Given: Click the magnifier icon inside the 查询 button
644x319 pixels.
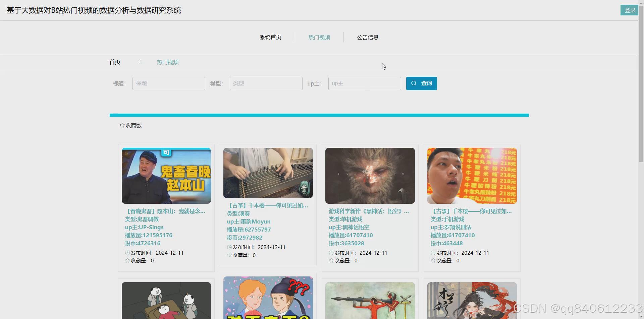Looking at the screenshot, I should pyautogui.click(x=414, y=83).
